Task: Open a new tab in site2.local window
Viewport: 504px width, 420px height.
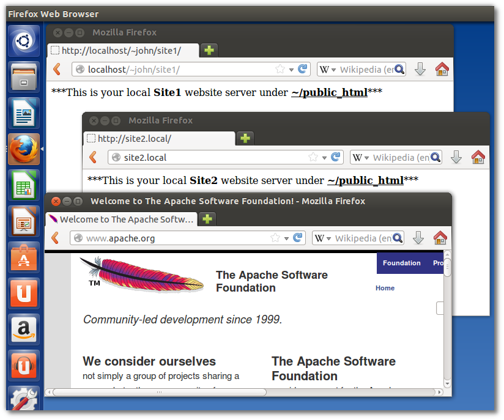Action: [x=245, y=138]
